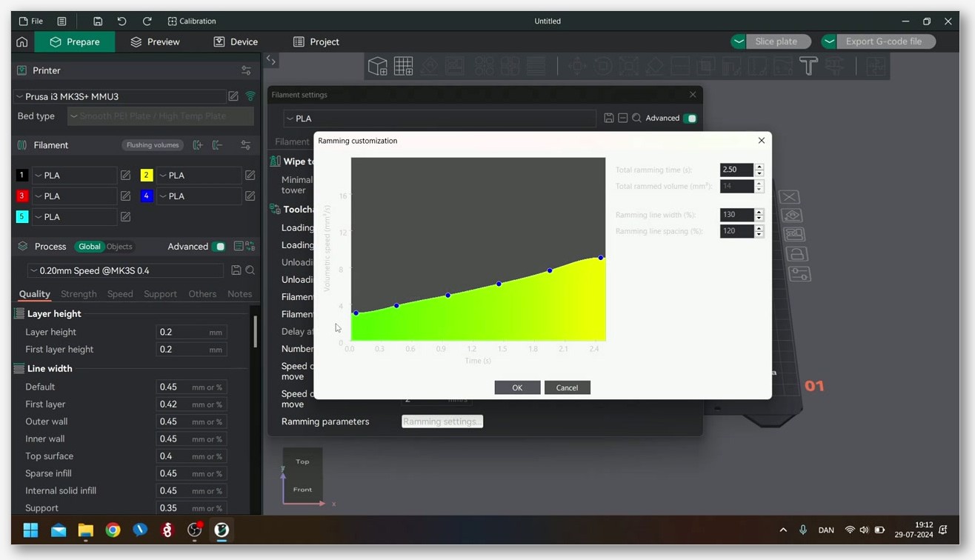Screen dimensions: 975x560
Task: Click the Total ramming time field
Action: 736,170
